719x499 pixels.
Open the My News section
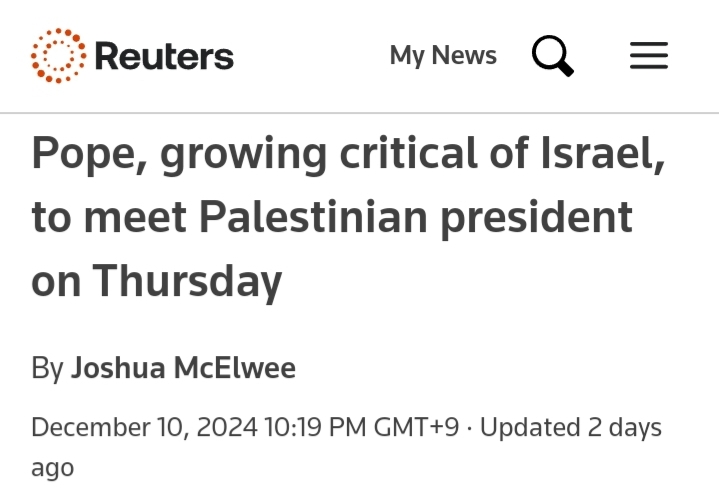(x=443, y=55)
